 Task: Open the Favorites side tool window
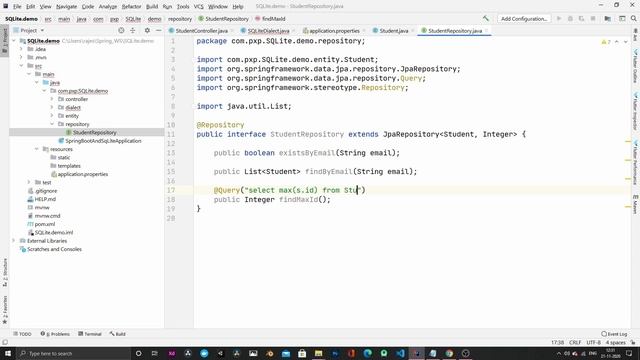(5, 310)
